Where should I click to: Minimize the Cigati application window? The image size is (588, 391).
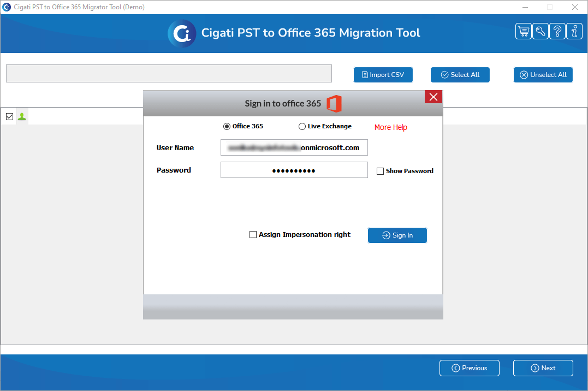point(525,7)
